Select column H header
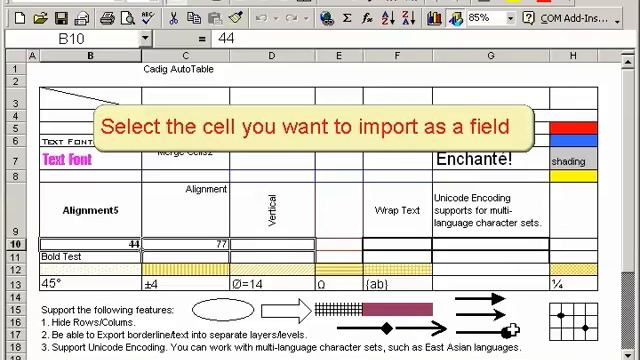Image resolution: width=640 pixels, height=360 pixels. click(x=573, y=56)
